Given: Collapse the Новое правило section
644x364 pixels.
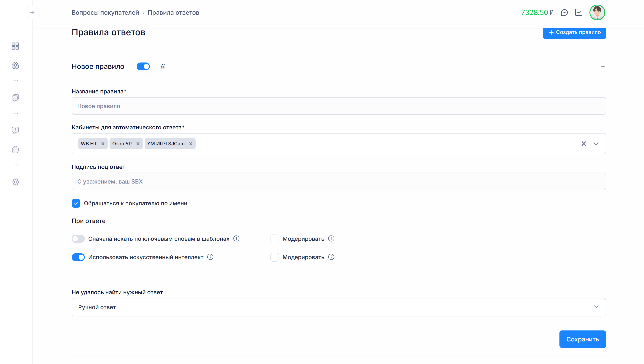Looking at the screenshot, I should click(603, 66).
